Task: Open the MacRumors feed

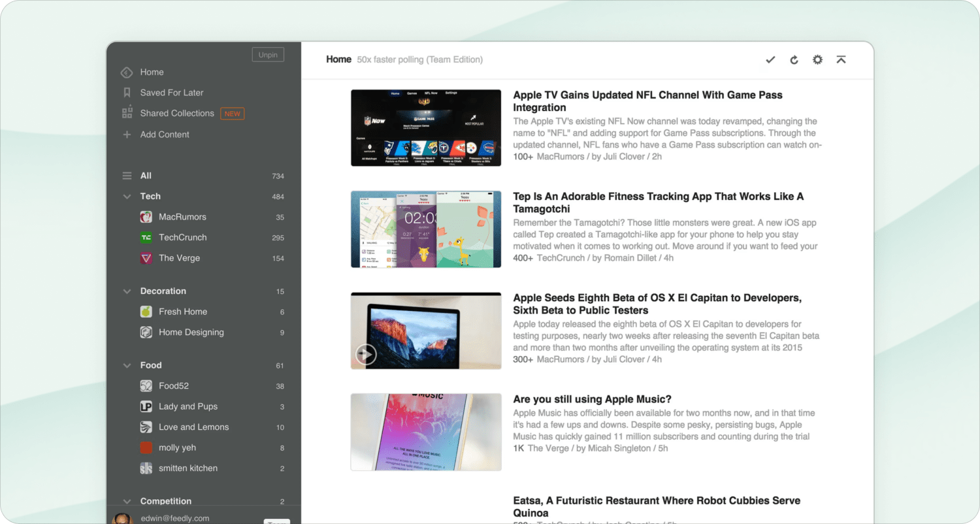Action: pyautogui.click(x=182, y=217)
